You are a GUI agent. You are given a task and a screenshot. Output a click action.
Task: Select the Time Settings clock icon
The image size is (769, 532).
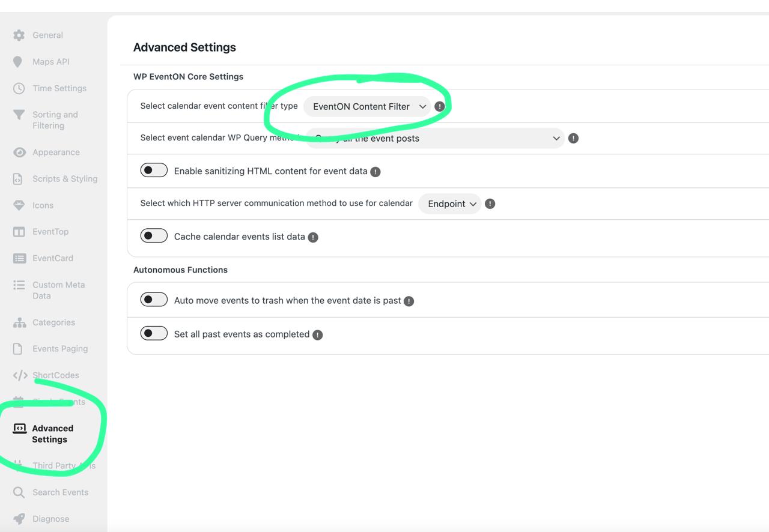pyautogui.click(x=19, y=88)
